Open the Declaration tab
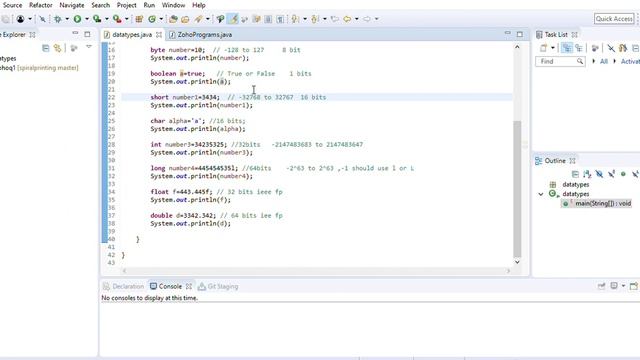Viewport: 640px width, 360px height. [x=124, y=287]
